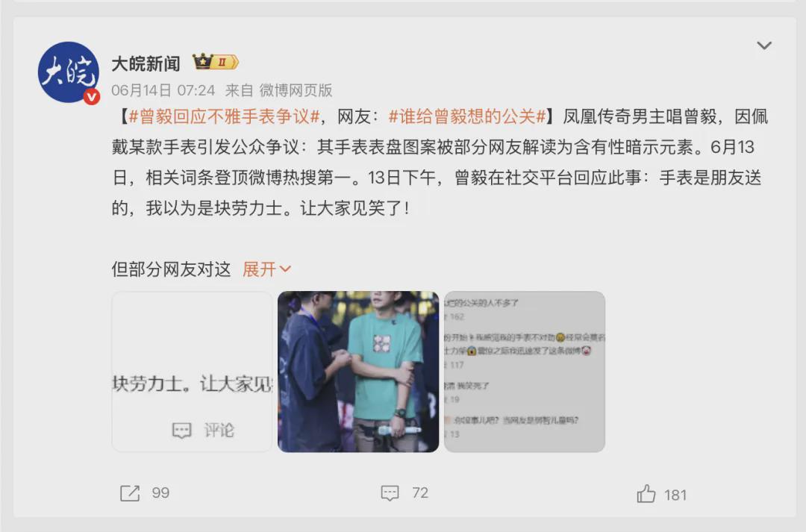Viewport: 806px width, 532px height.
Task: Click the crown membership level badge
Action: 216,62
